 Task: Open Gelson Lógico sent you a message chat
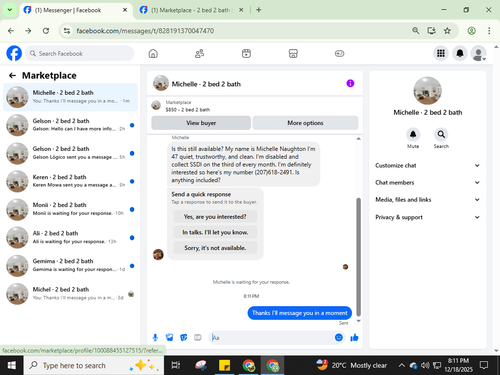[x=70, y=153]
